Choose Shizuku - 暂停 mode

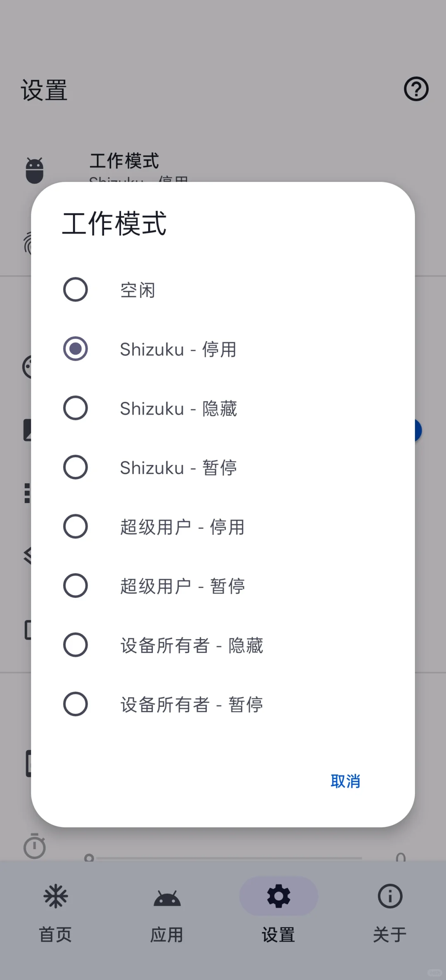76,467
